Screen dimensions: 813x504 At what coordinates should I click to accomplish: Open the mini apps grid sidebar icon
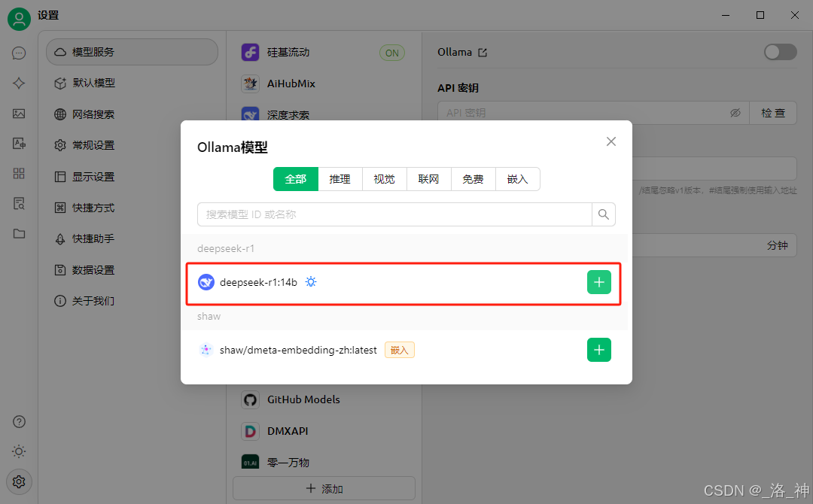[x=19, y=174]
